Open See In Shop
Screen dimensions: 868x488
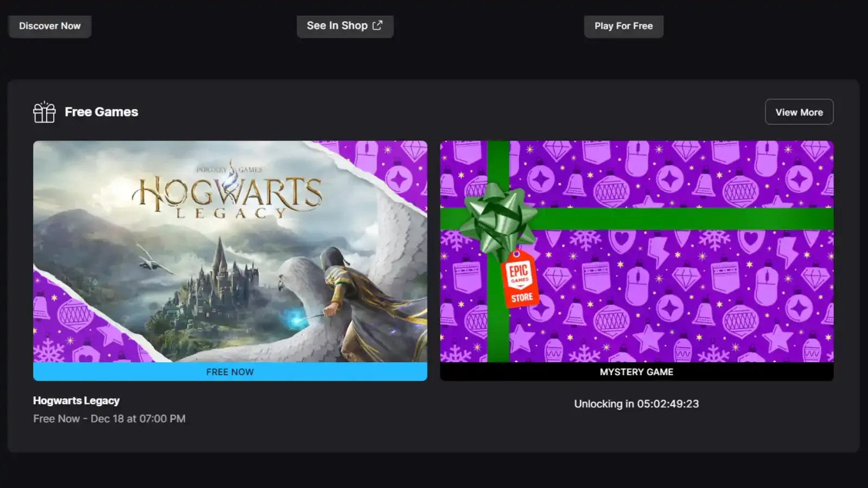point(345,25)
